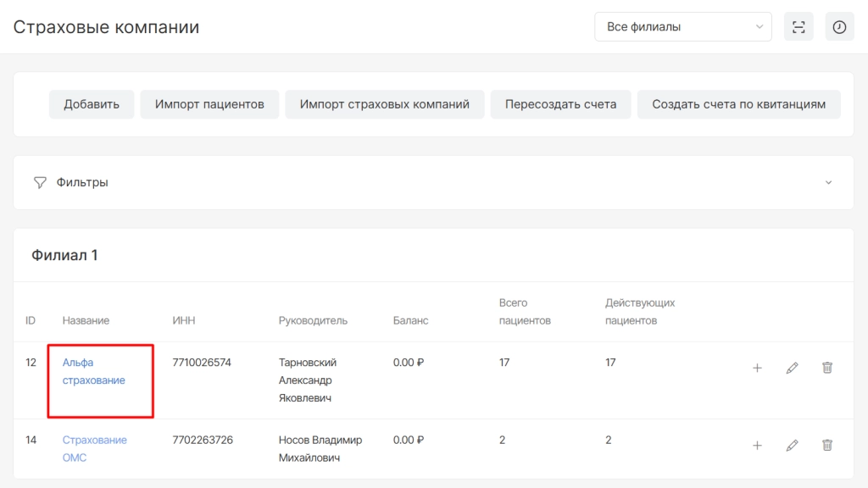Select Импорт страховых компаний

[384, 104]
